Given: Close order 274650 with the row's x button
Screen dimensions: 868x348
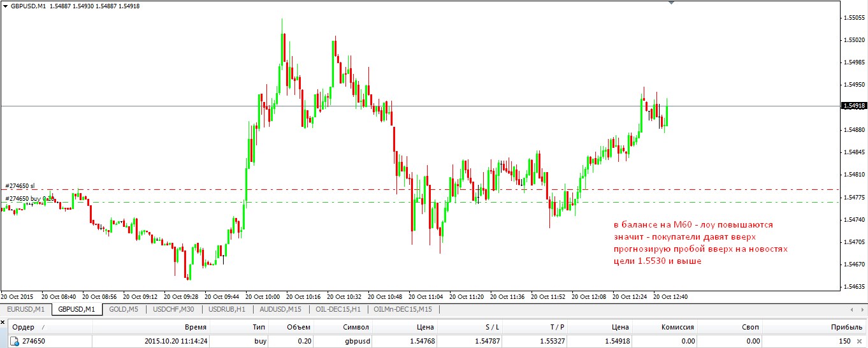Looking at the screenshot, I should [x=860, y=341].
